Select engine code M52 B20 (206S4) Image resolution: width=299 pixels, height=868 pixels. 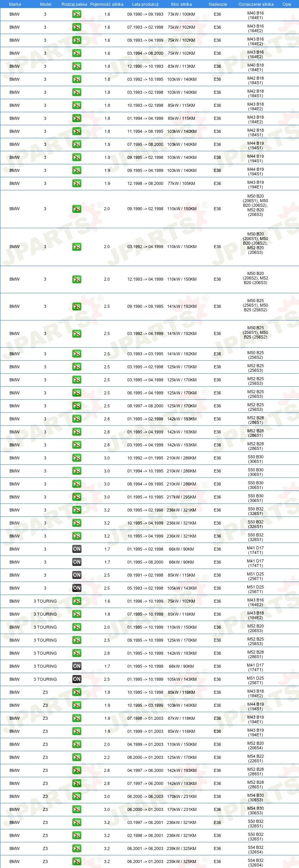pos(255,745)
